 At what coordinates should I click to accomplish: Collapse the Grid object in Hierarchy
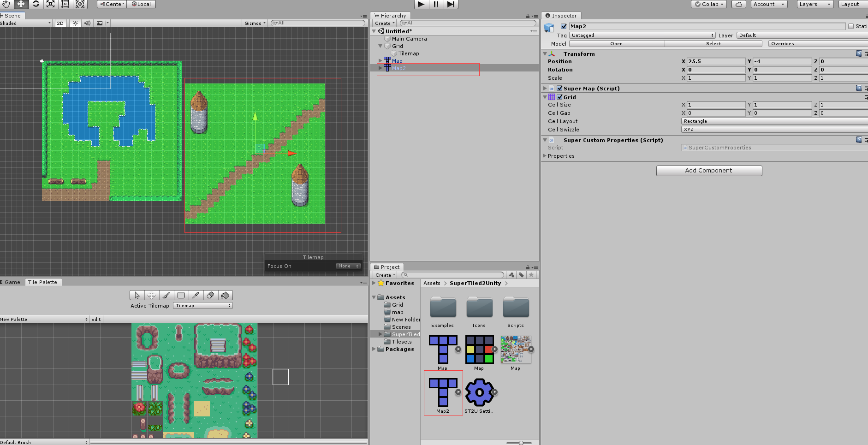tap(380, 46)
